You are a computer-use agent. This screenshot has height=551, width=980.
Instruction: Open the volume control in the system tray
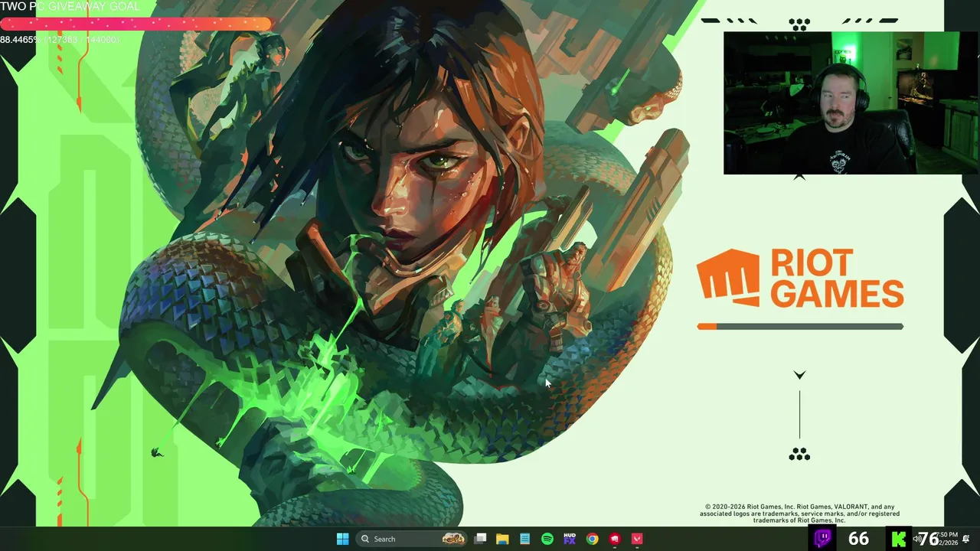pos(916,539)
